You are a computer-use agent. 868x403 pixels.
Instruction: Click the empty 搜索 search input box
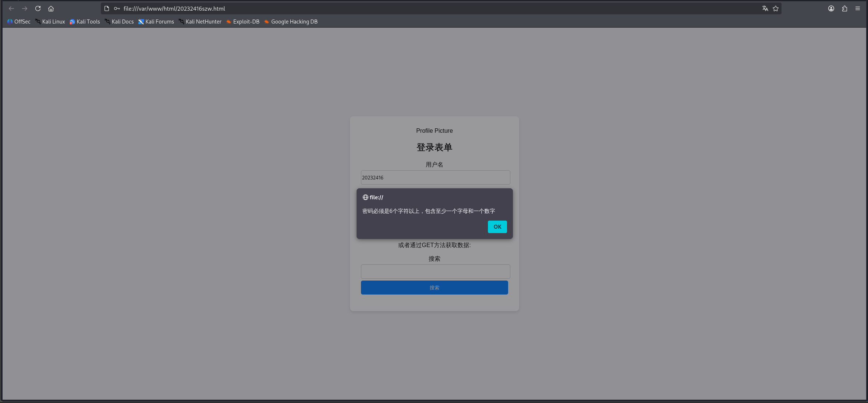pyautogui.click(x=435, y=271)
